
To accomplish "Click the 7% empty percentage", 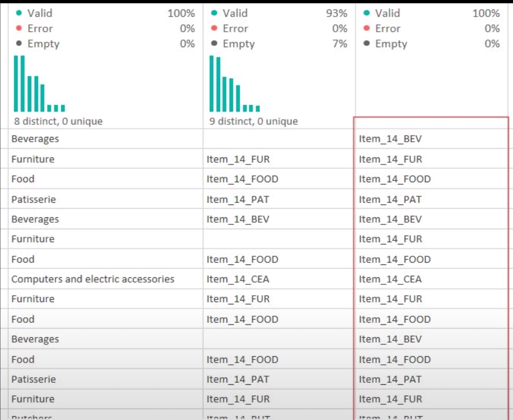I will [x=339, y=44].
